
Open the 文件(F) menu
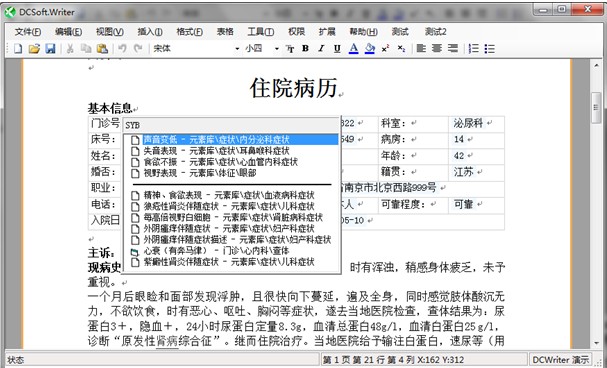(28, 32)
